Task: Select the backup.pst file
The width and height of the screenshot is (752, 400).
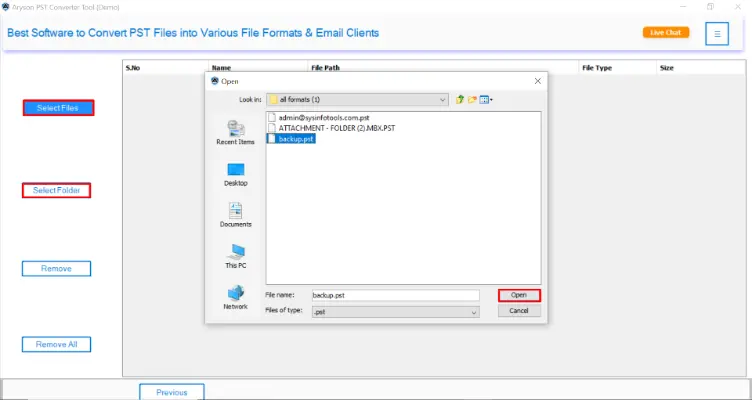Action: (291, 139)
